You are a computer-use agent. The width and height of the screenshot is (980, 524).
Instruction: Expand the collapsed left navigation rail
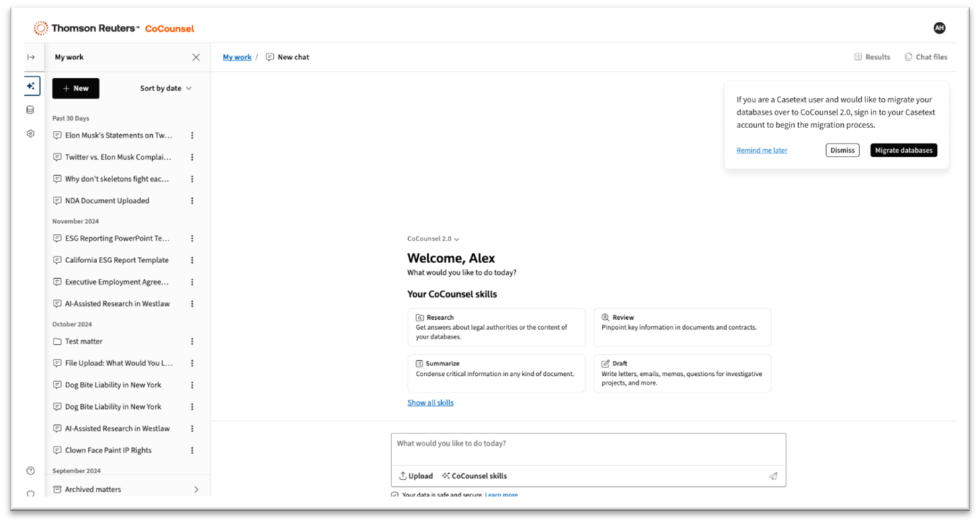(x=30, y=57)
